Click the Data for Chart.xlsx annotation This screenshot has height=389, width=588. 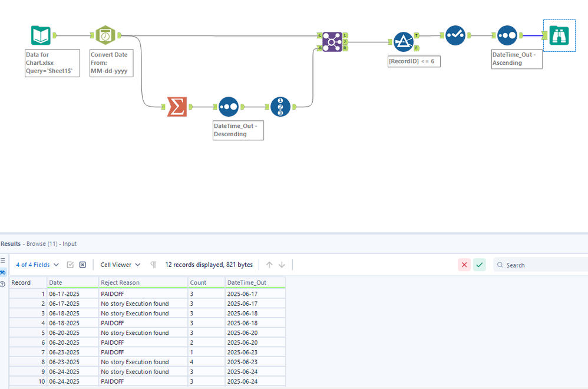point(52,62)
